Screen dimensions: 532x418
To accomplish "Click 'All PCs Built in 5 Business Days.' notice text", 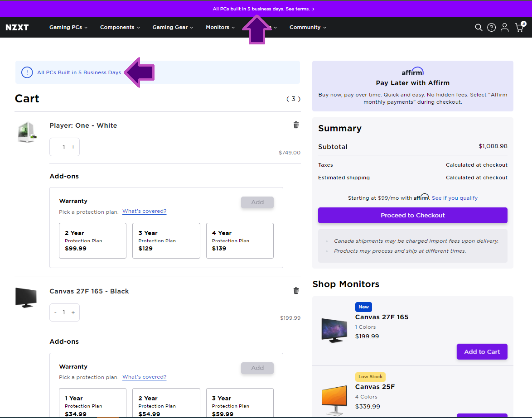I will tap(80, 72).
